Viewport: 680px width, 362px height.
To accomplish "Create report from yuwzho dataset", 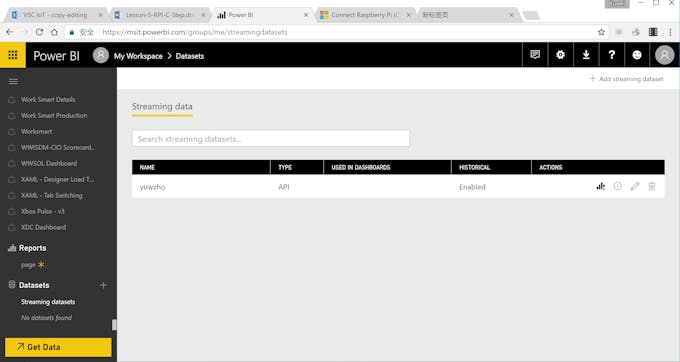I will click(x=601, y=186).
